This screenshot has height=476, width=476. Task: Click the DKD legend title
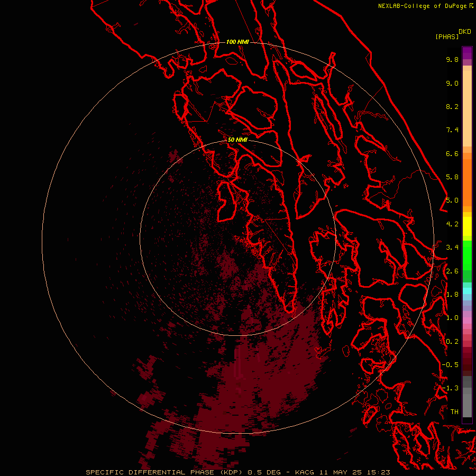tap(465, 32)
